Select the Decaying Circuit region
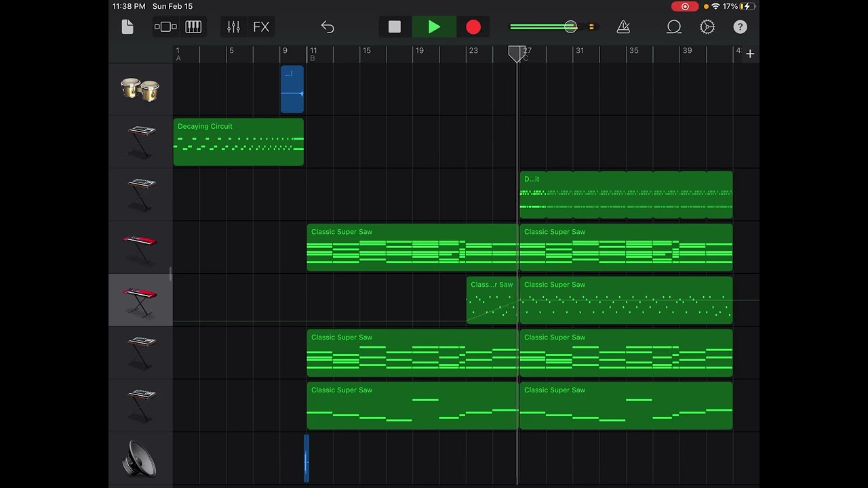Screen dimensions: 868x488 238,142
